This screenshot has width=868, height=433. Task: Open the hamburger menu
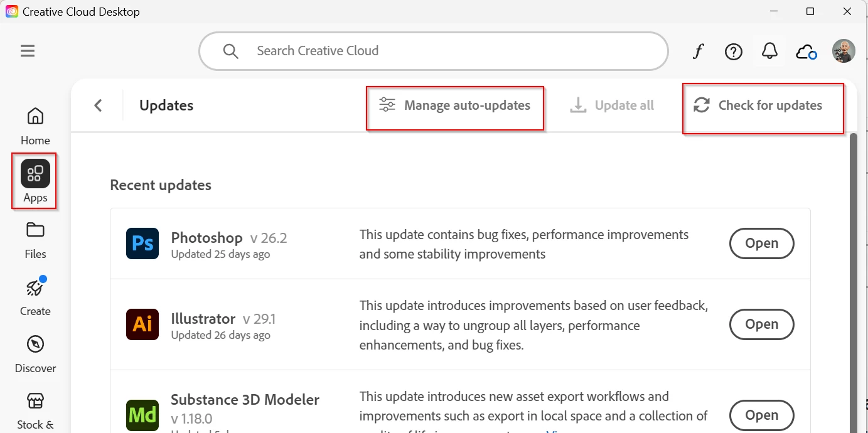[x=28, y=51]
